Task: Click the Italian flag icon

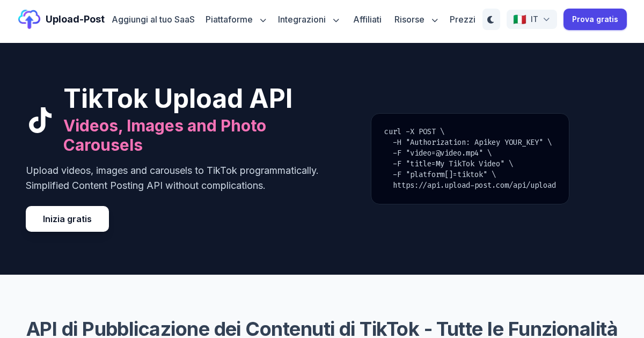Action: (x=519, y=19)
